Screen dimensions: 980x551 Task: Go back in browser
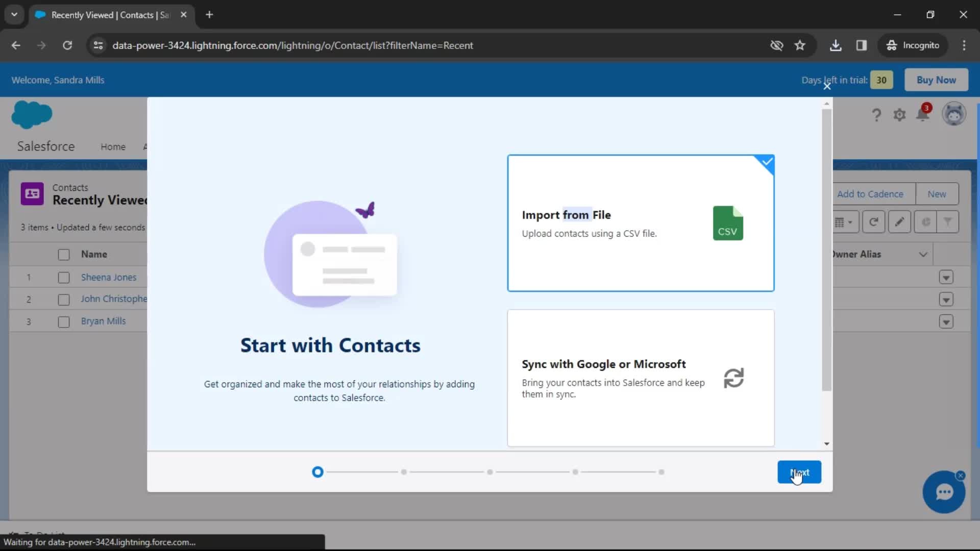click(x=16, y=45)
